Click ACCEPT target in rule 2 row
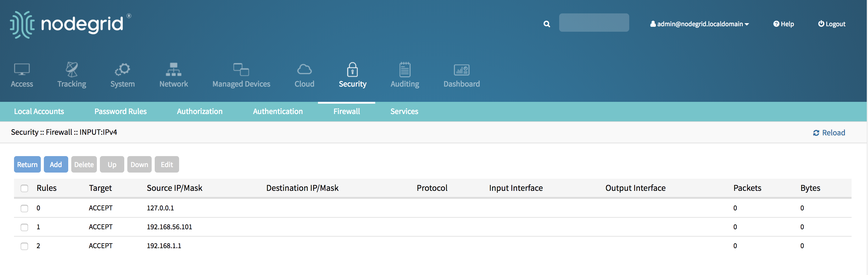Screen dimensions: 868x275 click(x=101, y=246)
